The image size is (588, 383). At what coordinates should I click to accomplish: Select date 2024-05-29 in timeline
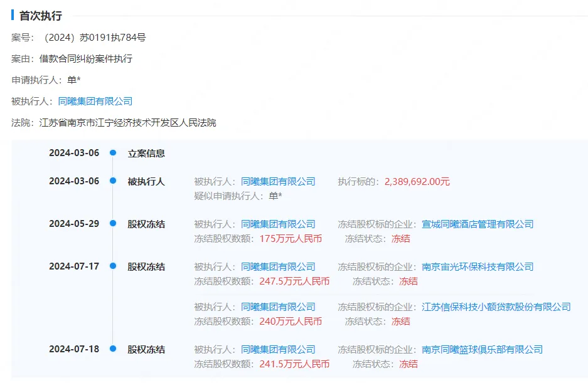74,224
